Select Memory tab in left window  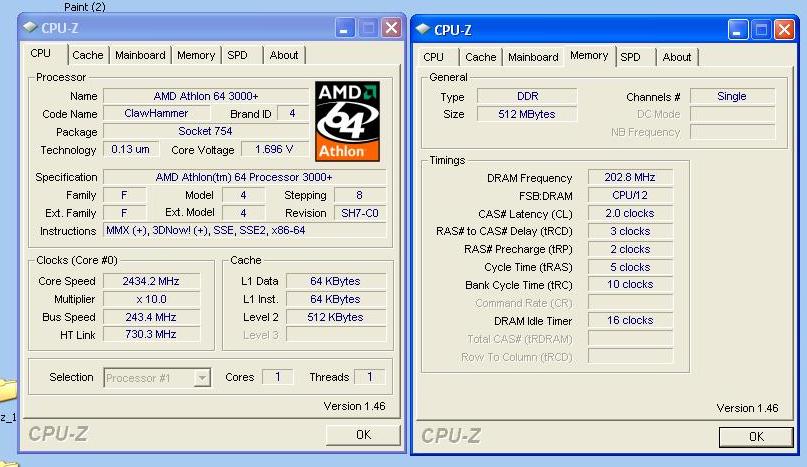tap(196, 55)
